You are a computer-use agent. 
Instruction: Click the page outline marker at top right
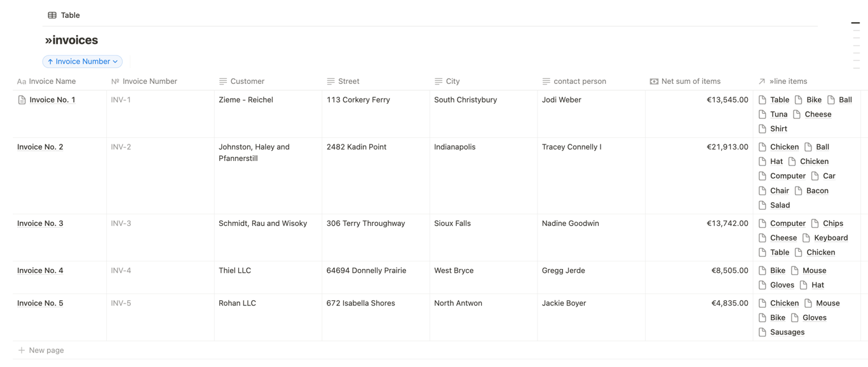[x=855, y=23]
